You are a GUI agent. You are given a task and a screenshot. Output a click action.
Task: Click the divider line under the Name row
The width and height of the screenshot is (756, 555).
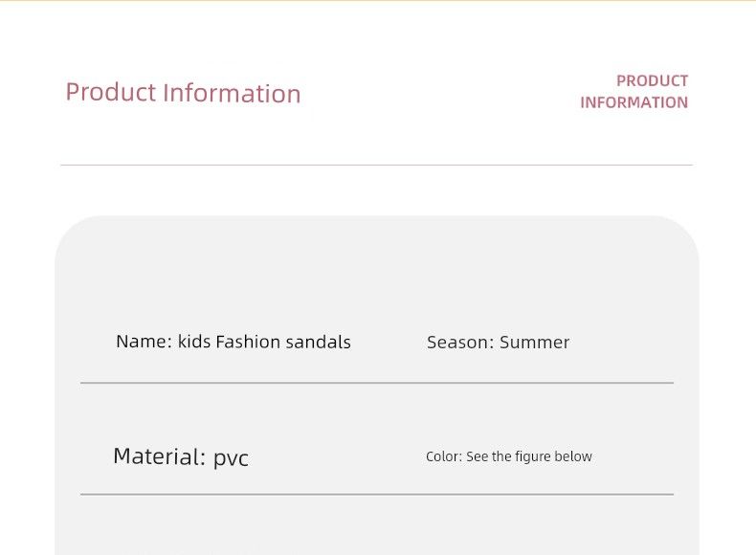pos(376,383)
